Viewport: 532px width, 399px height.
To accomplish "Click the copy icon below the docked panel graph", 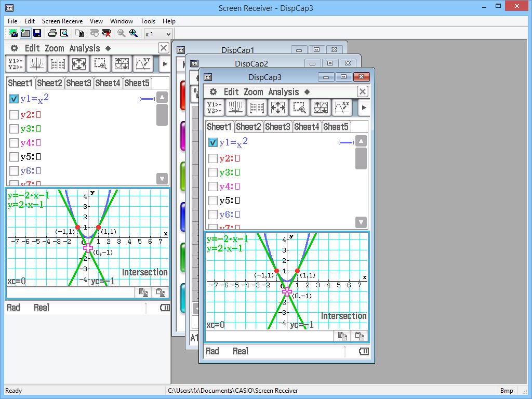I will coord(143,292).
